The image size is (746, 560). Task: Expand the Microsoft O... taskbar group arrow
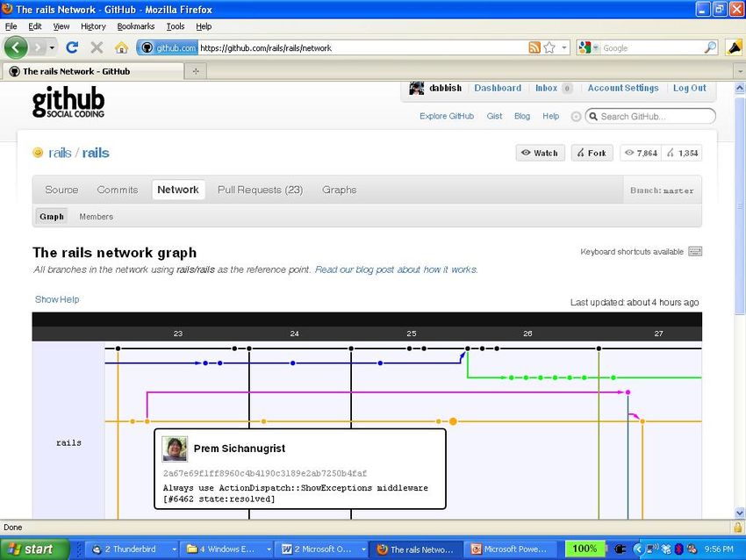coord(363,549)
